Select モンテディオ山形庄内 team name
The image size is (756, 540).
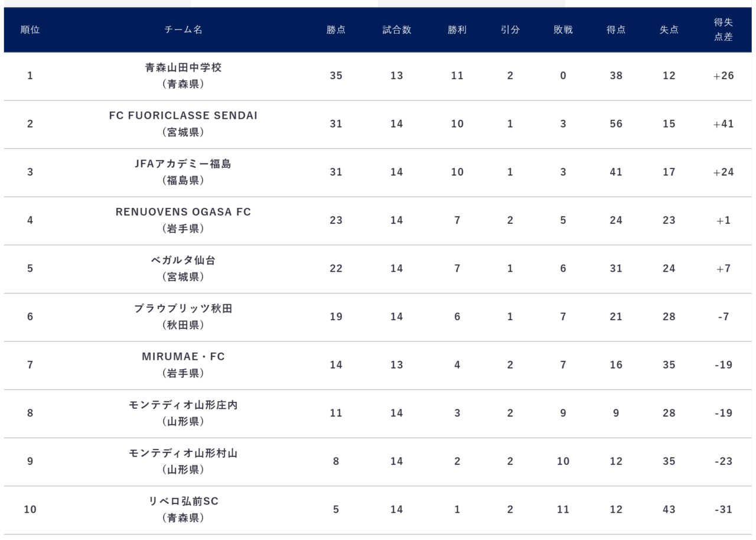pos(183,405)
